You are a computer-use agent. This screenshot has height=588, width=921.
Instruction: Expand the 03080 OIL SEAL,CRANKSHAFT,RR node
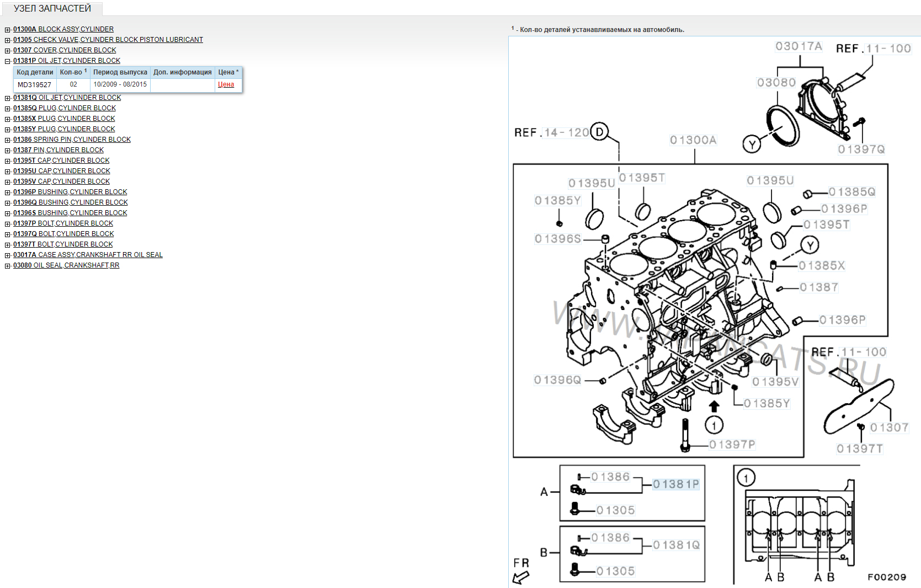8,266
